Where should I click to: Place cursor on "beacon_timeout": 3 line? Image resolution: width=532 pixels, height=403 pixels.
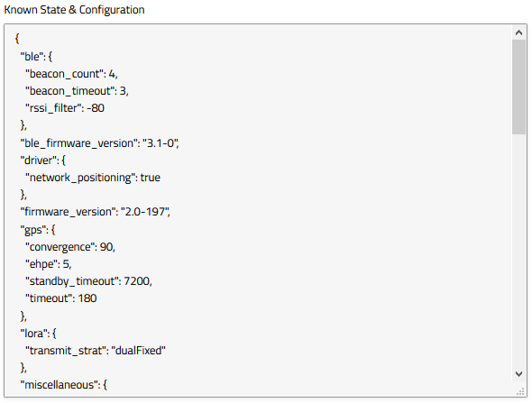pyautogui.click(x=77, y=91)
